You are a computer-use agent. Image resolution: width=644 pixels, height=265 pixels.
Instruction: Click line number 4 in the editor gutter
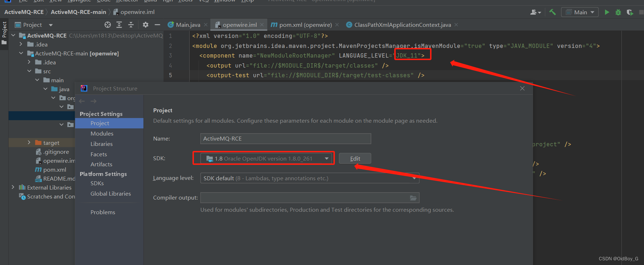[170, 65]
